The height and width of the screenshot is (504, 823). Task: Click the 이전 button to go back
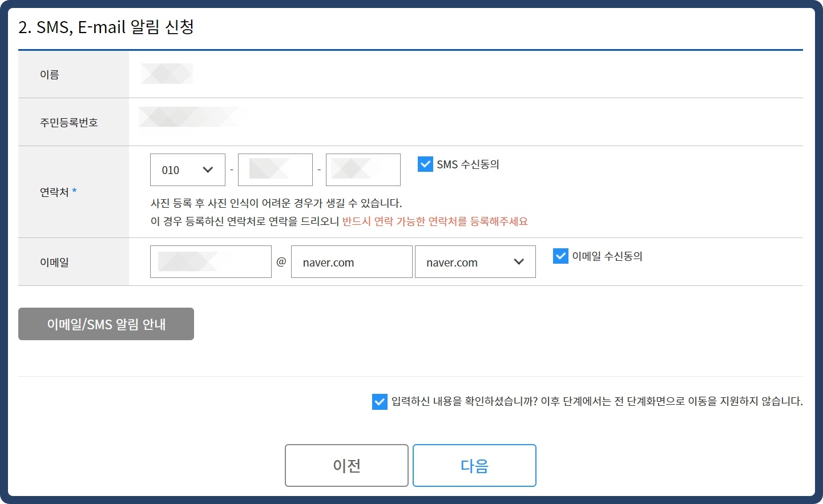pyautogui.click(x=346, y=465)
